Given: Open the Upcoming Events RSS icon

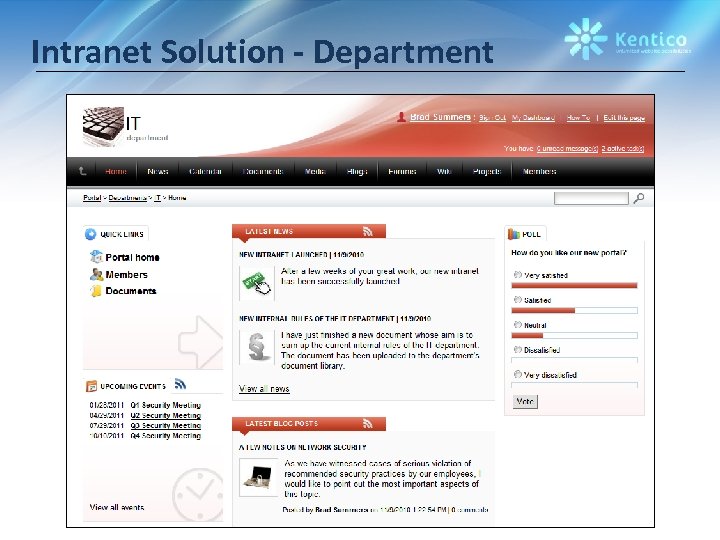Looking at the screenshot, I should pyautogui.click(x=180, y=384).
